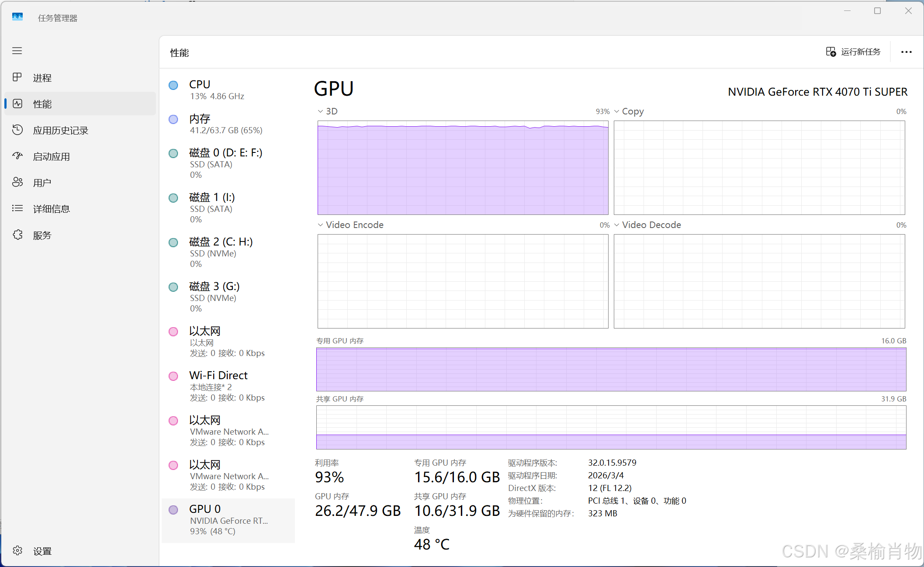Open the Copy engine dropdown chevron
This screenshot has height=567, width=924.
tap(616, 111)
